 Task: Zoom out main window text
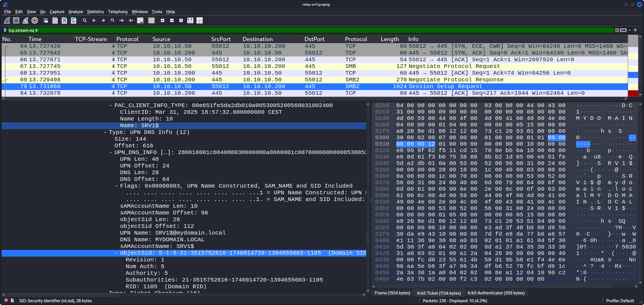[x=172, y=20]
